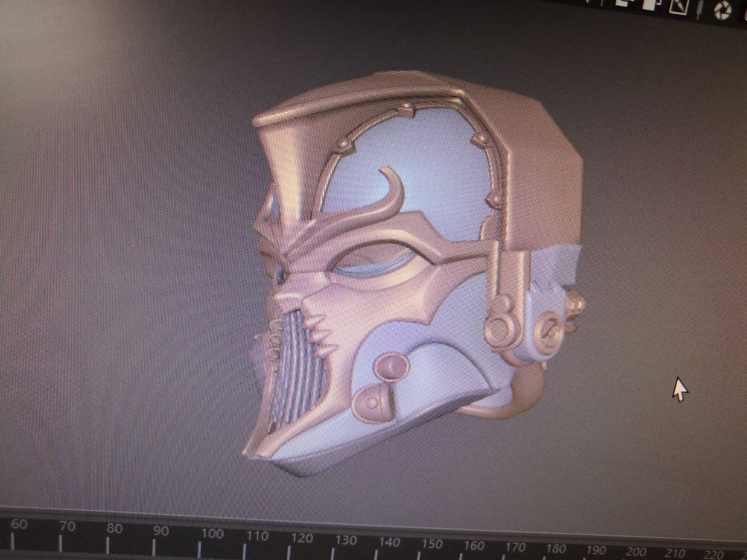
Task: Click the boxed arrow icon in the toolbar
Action: click(680, 6)
